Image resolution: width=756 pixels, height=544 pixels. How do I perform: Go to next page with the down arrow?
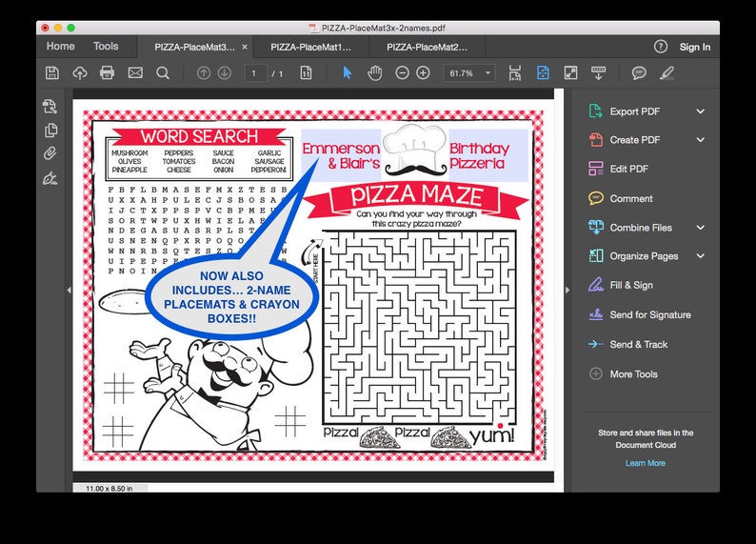224,72
